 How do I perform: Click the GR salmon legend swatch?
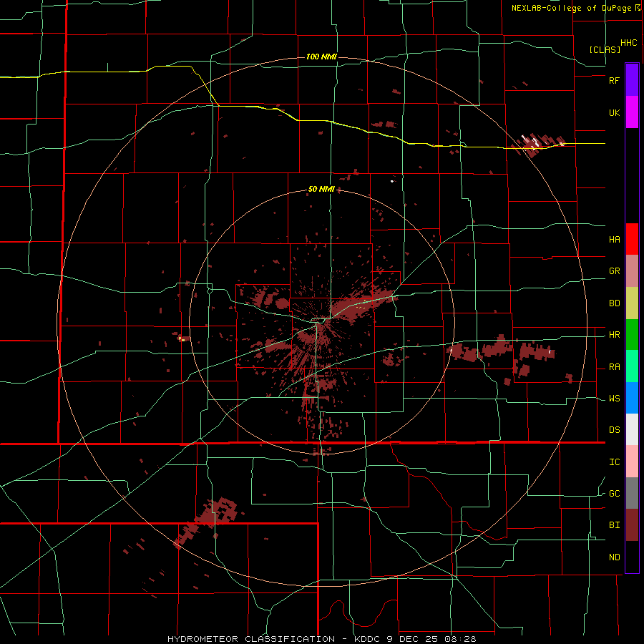[632, 271]
